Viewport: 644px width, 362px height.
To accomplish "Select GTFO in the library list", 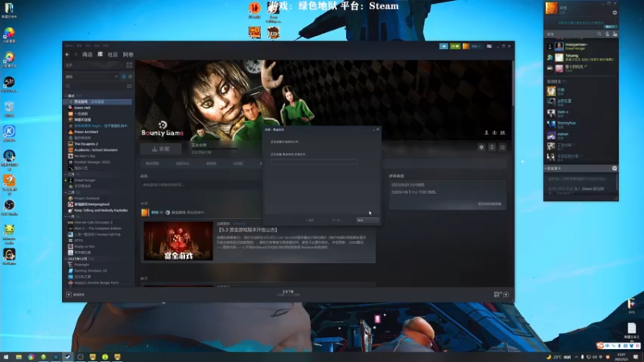I will (78, 241).
